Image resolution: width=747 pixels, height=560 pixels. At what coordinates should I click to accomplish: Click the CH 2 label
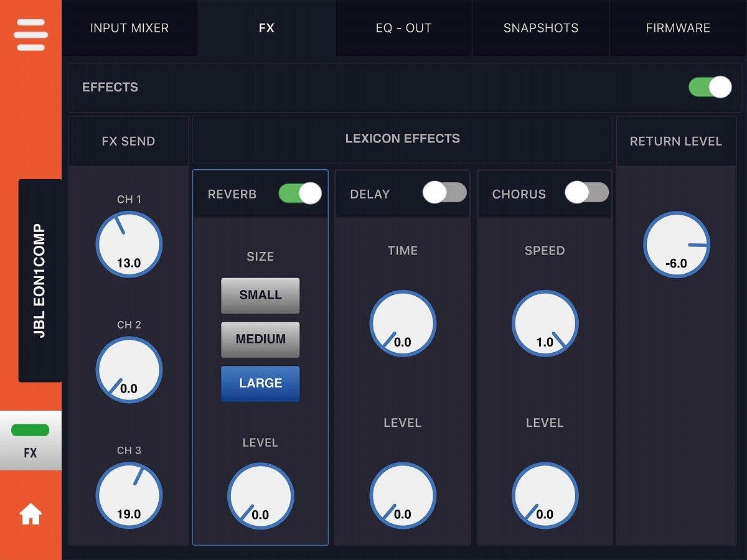click(129, 325)
